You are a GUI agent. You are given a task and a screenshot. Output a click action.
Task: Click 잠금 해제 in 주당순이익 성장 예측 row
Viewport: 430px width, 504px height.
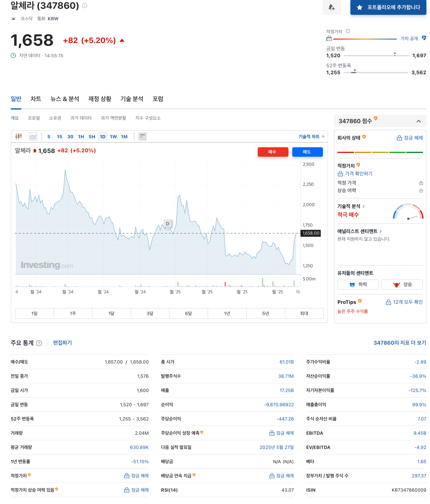[282, 433]
